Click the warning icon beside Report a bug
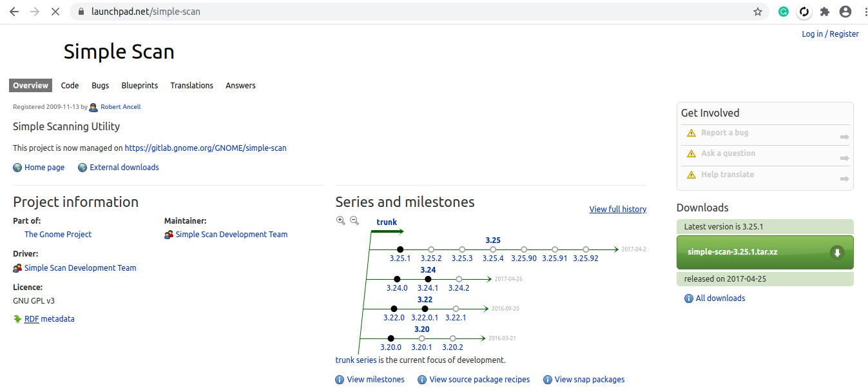The width and height of the screenshot is (868, 390). coord(691,133)
